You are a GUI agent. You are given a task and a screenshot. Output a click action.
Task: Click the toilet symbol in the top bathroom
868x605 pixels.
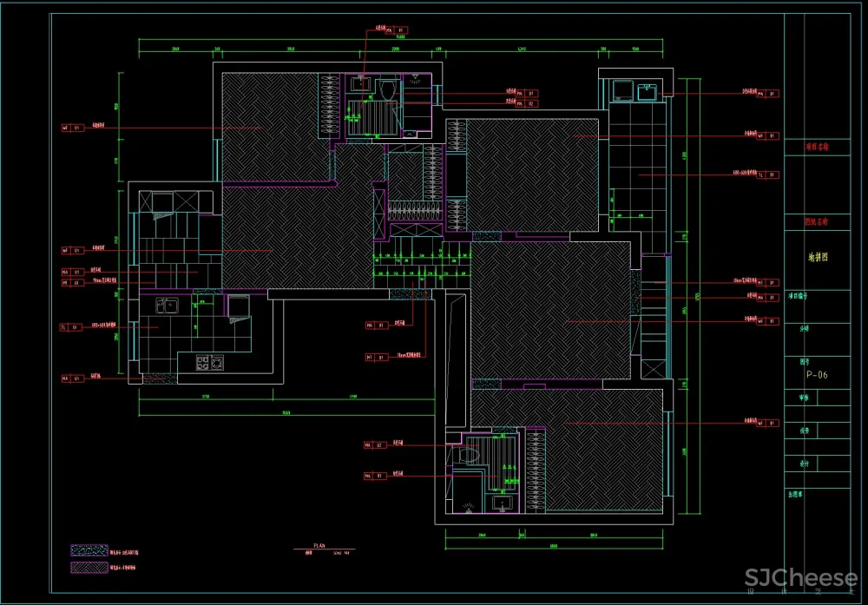point(386,87)
